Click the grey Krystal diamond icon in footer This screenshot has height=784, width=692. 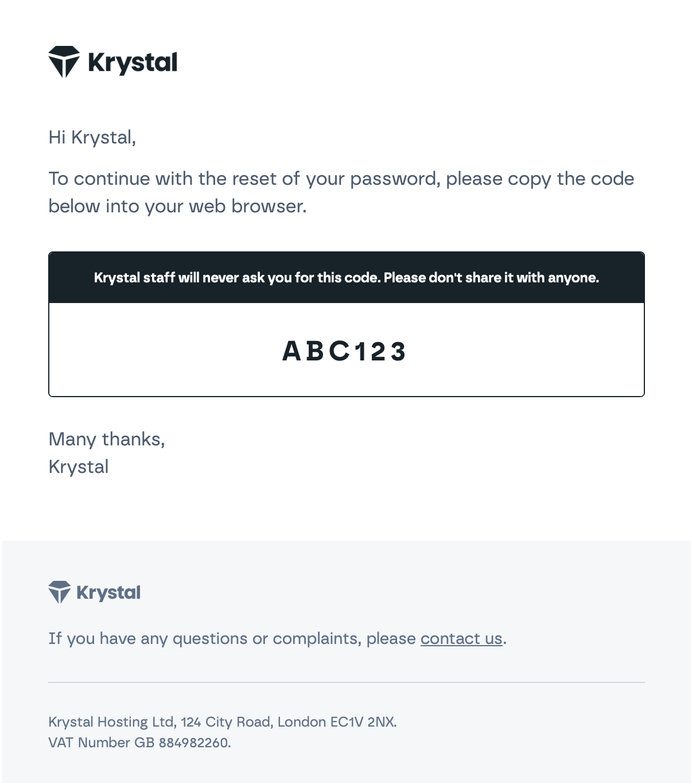pyautogui.click(x=59, y=592)
